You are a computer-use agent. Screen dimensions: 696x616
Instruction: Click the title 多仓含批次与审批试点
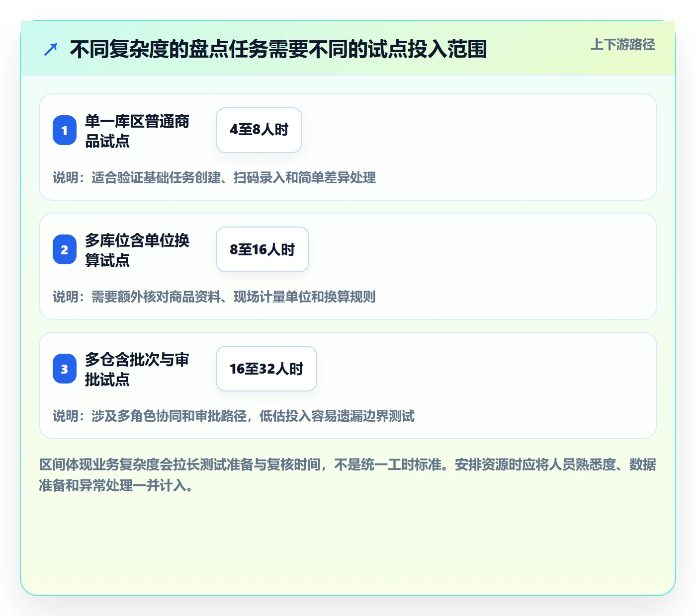[137, 370]
